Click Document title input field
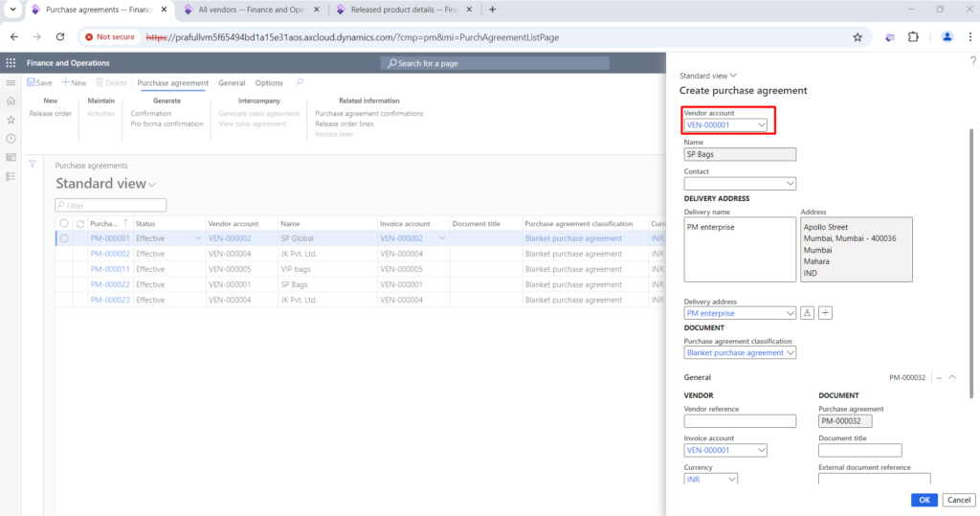Image resolution: width=980 pixels, height=516 pixels. 860,450
